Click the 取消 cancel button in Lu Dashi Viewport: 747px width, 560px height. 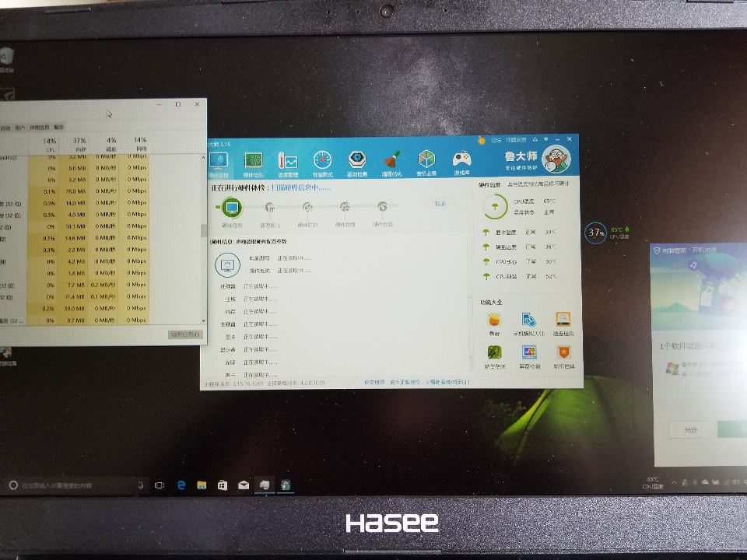[x=440, y=203]
